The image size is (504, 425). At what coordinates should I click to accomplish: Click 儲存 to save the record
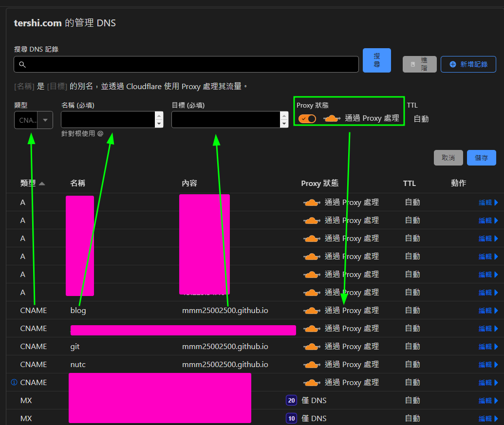click(x=481, y=158)
